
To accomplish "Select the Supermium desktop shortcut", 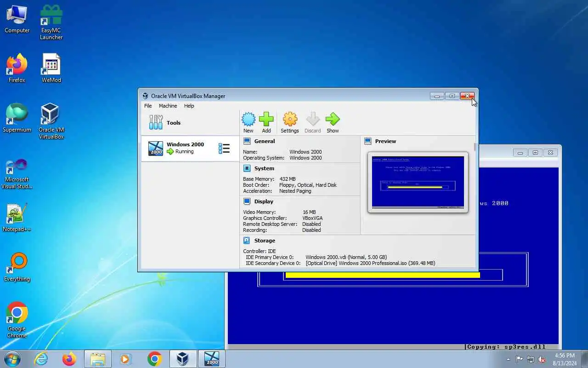I will pos(17,118).
